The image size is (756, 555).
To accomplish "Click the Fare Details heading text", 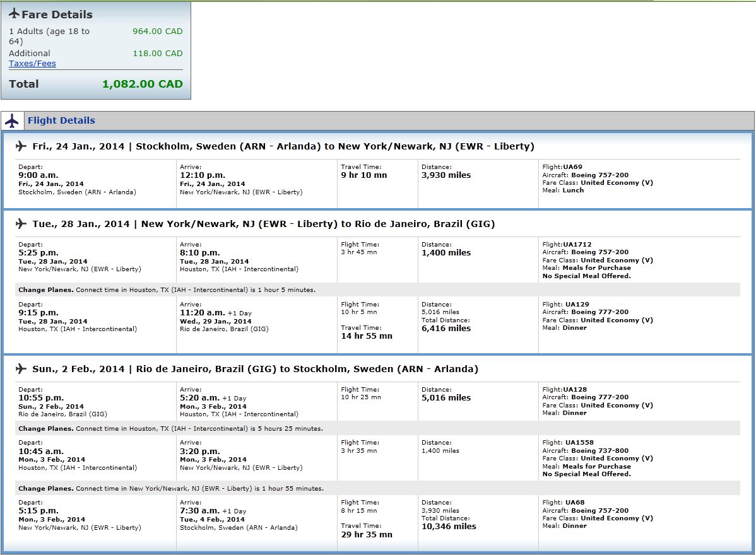I will (57, 15).
